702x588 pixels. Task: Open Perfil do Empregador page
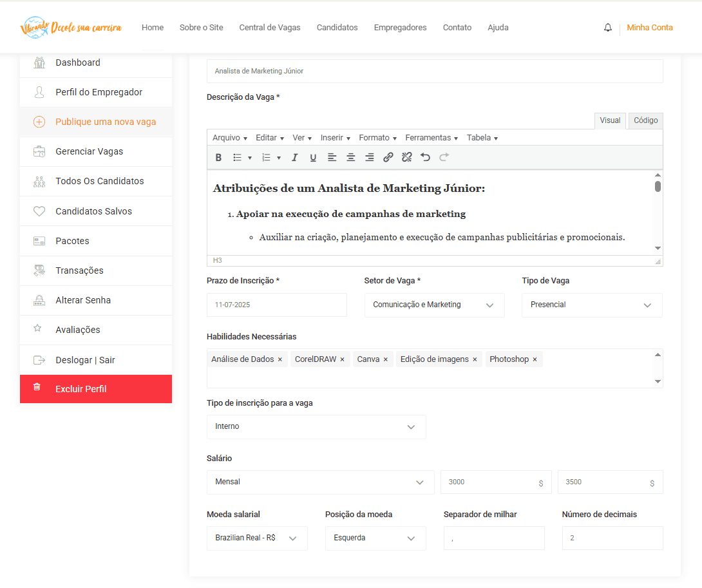pyautogui.click(x=96, y=92)
